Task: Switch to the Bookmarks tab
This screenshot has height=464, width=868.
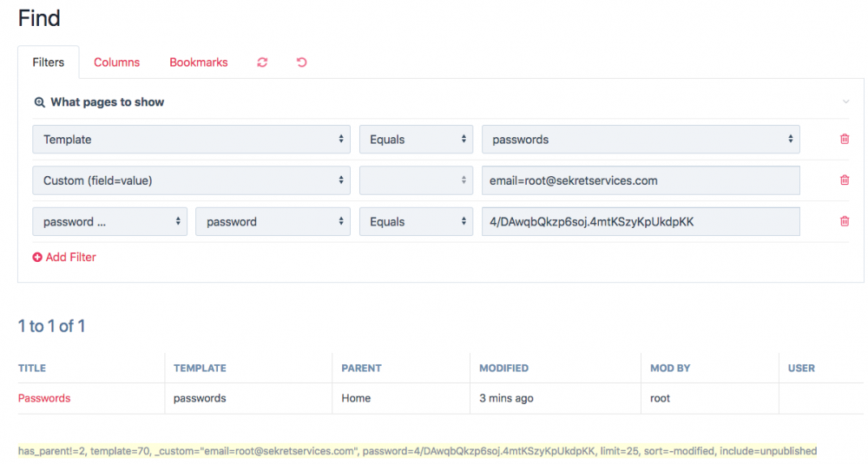Action: click(198, 62)
